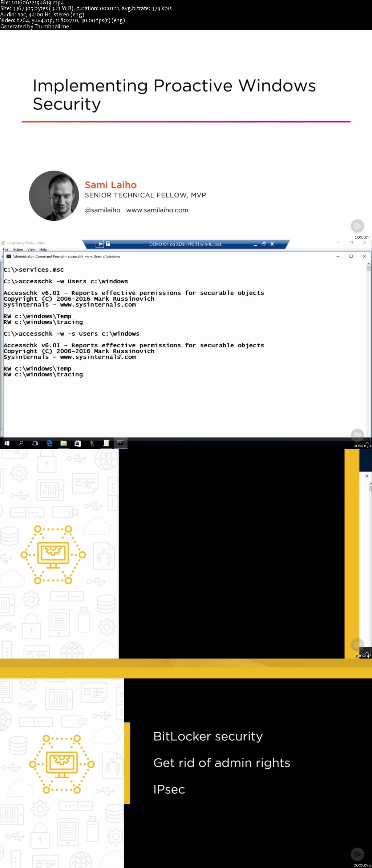Image resolution: width=372 pixels, height=868 pixels.
Task: Open File menu in Group Policy Editor
Action: point(5,249)
